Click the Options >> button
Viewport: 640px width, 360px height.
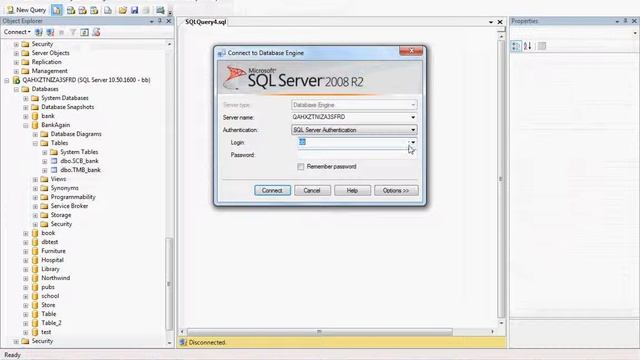coord(396,191)
